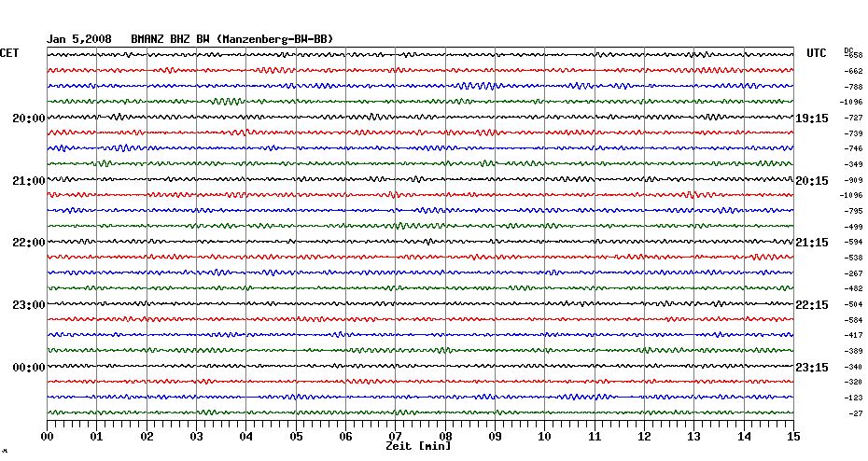Select DC offset value '-267'
The image size is (868, 461).
(853, 274)
